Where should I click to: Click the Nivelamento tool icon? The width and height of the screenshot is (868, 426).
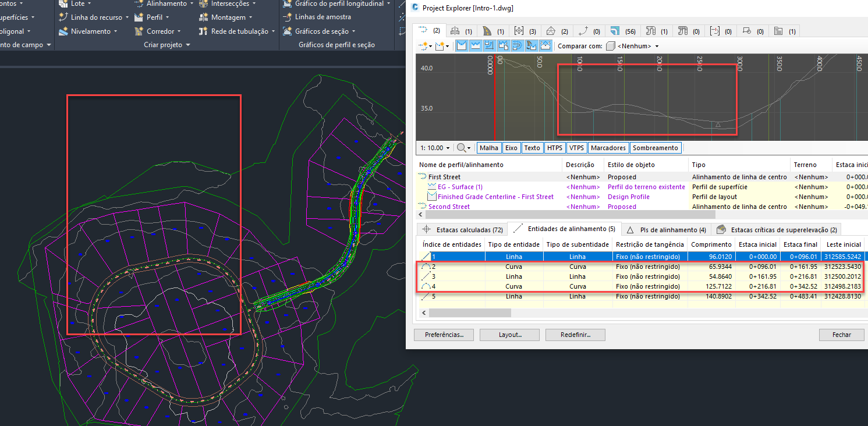coord(63,31)
